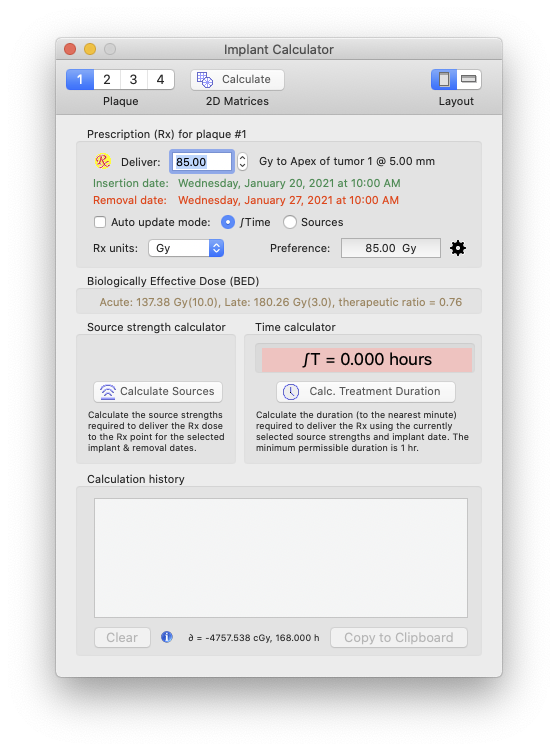Switch to plaque 2 tab
558x751 pixels.
(107, 80)
